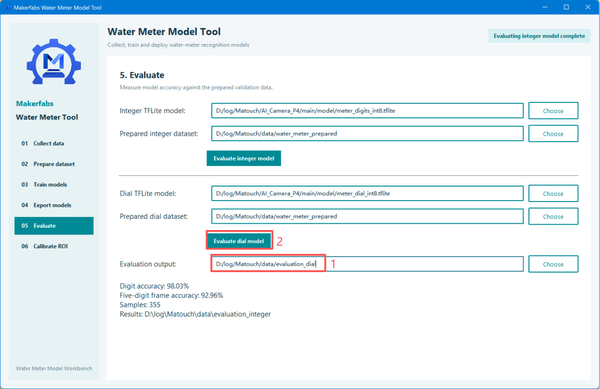This screenshot has height=389, width=600.
Task: Click 'Five-digit frame accuracy: 92.96%' line
Action: coord(171,295)
